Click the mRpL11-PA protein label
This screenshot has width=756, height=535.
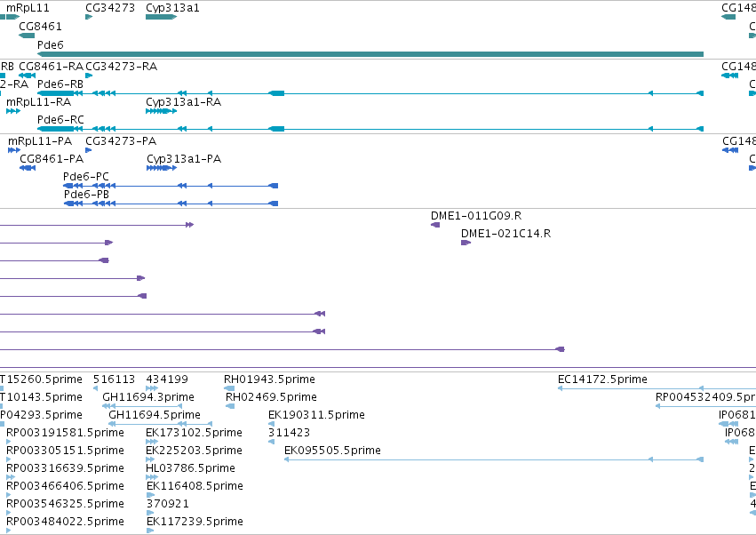pyautogui.click(x=40, y=141)
